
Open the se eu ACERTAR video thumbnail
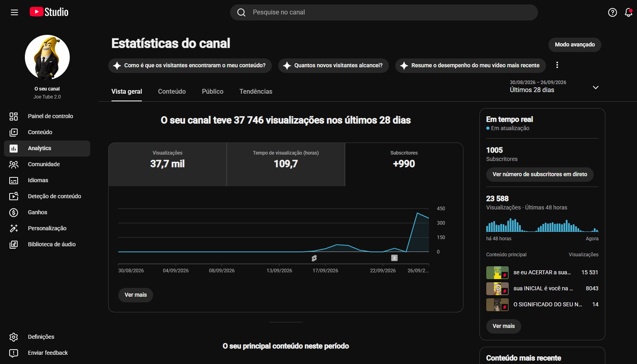(x=497, y=273)
